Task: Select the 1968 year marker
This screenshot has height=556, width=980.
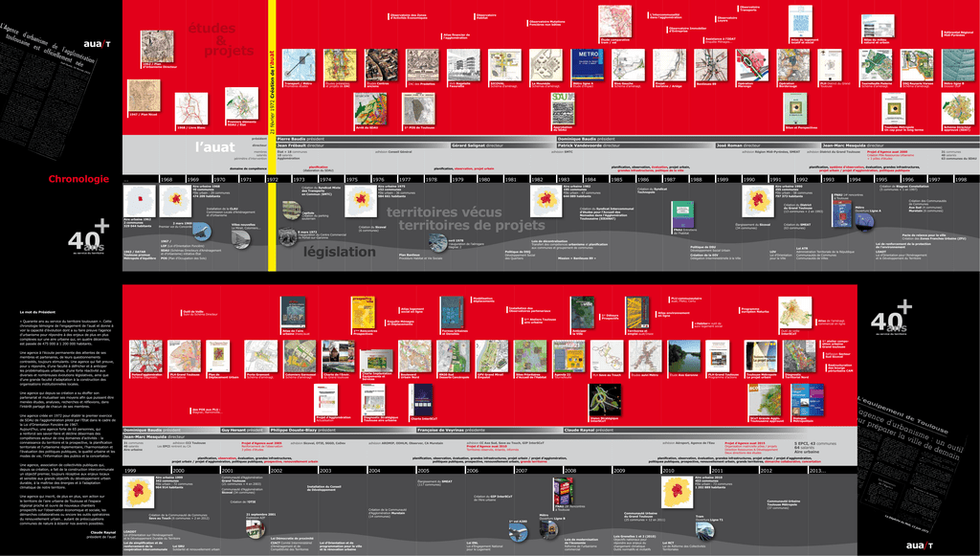Action: (166, 179)
